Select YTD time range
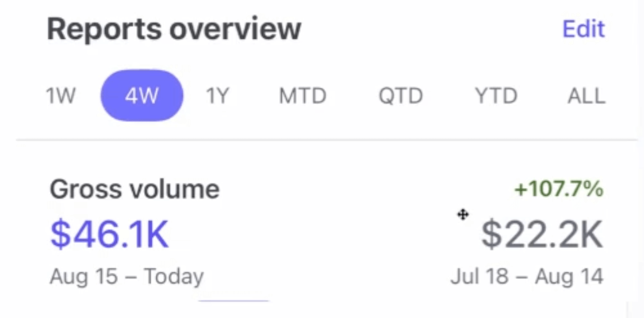Screen dimensions: 644x318 click(495, 96)
